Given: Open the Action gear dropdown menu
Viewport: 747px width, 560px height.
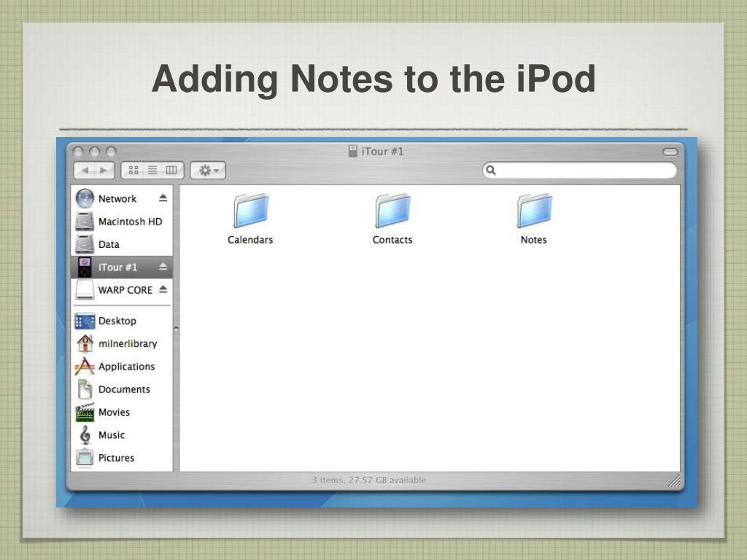Looking at the screenshot, I should pyautogui.click(x=208, y=170).
